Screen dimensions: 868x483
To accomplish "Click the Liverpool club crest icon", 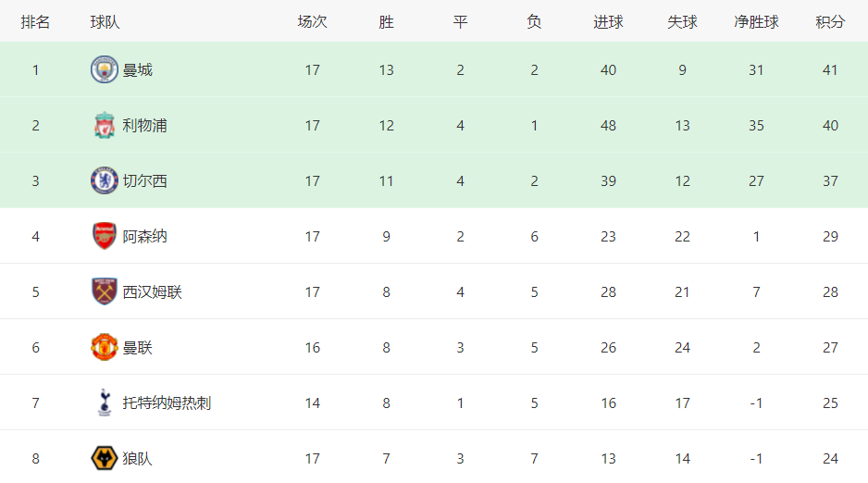I will click(104, 125).
